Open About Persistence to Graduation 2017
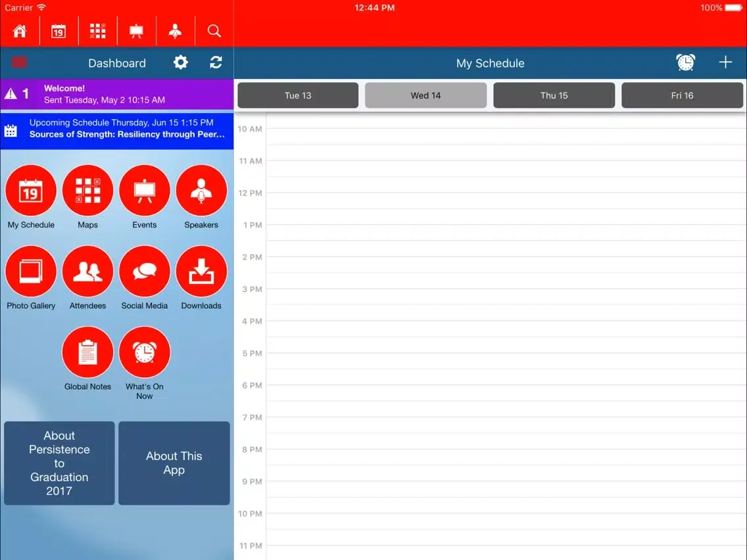Image resolution: width=747 pixels, height=560 pixels. pos(59,463)
